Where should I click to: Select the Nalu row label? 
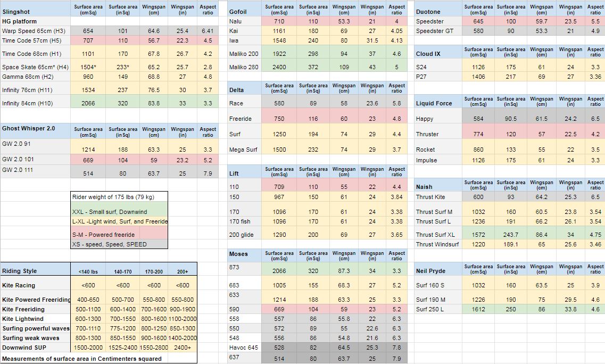(x=244, y=21)
